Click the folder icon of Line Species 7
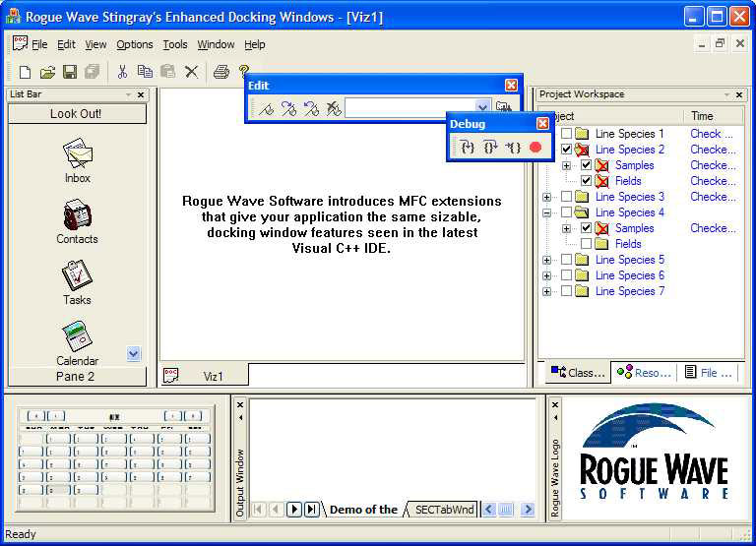756x546 pixels. [582, 291]
